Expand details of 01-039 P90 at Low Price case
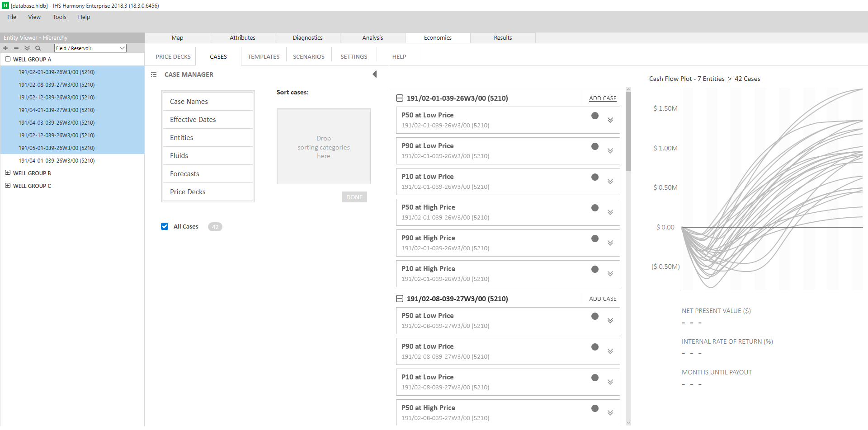 click(610, 151)
